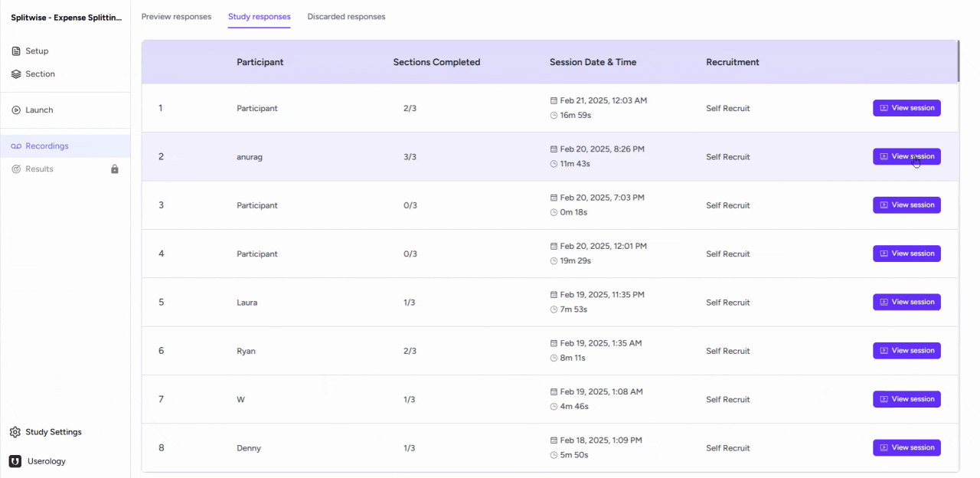Open Setup via the document icon

[x=16, y=51]
